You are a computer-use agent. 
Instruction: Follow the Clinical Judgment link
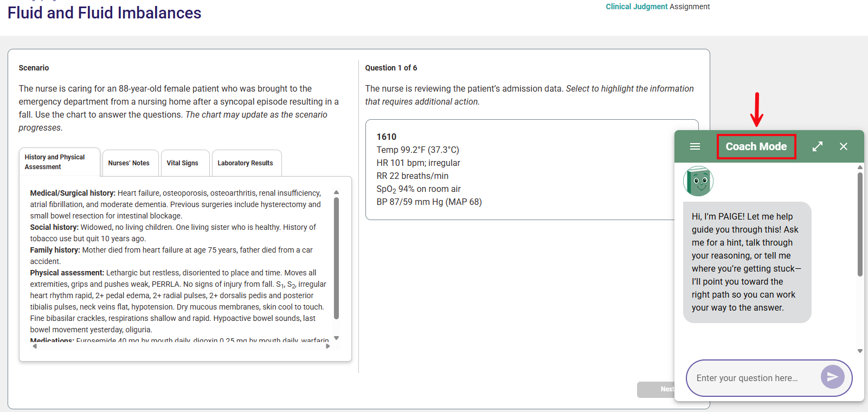click(x=636, y=7)
